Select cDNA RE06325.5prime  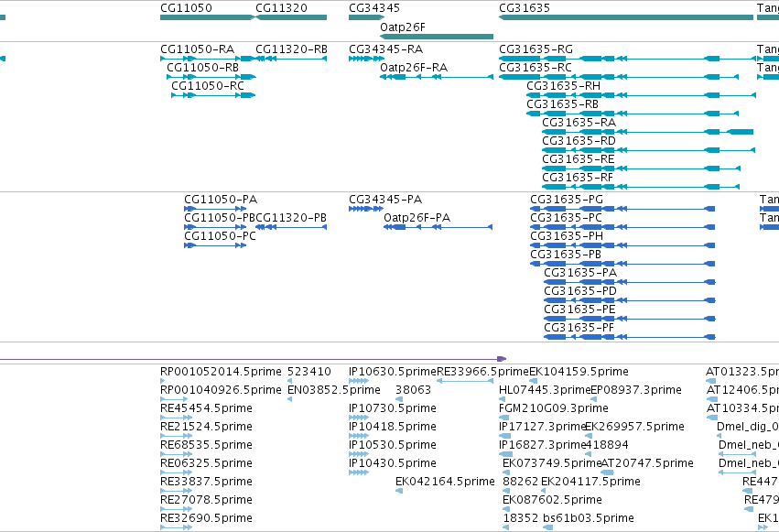coord(206,464)
